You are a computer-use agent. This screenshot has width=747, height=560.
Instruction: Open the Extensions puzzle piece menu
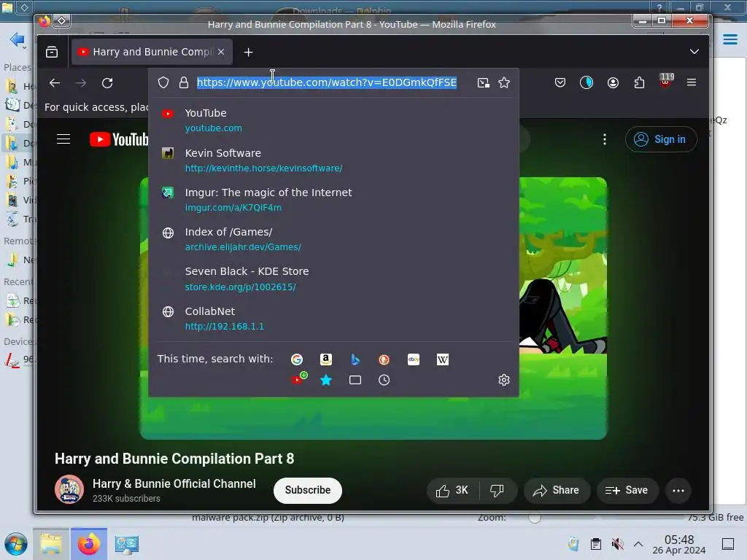(x=639, y=83)
